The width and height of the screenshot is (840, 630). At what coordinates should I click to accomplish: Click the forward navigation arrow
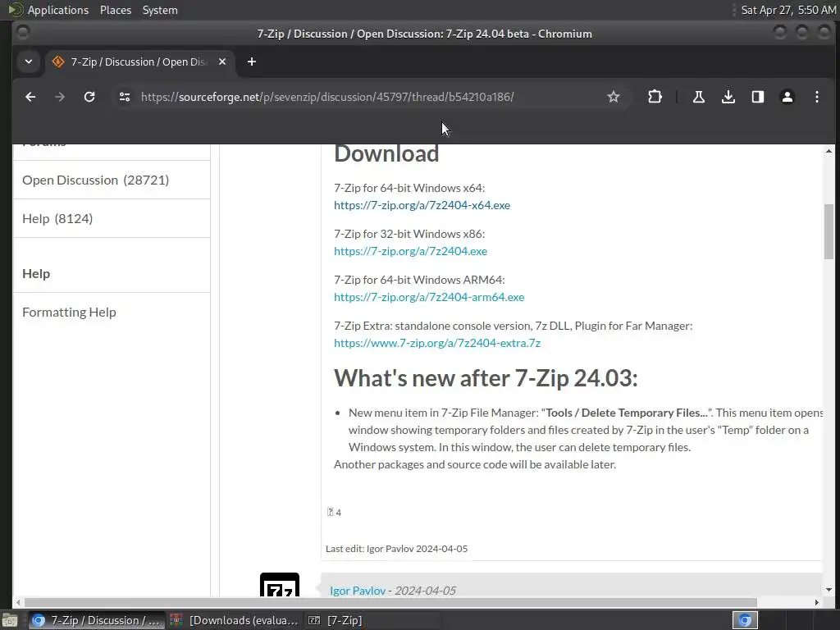click(60, 97)
